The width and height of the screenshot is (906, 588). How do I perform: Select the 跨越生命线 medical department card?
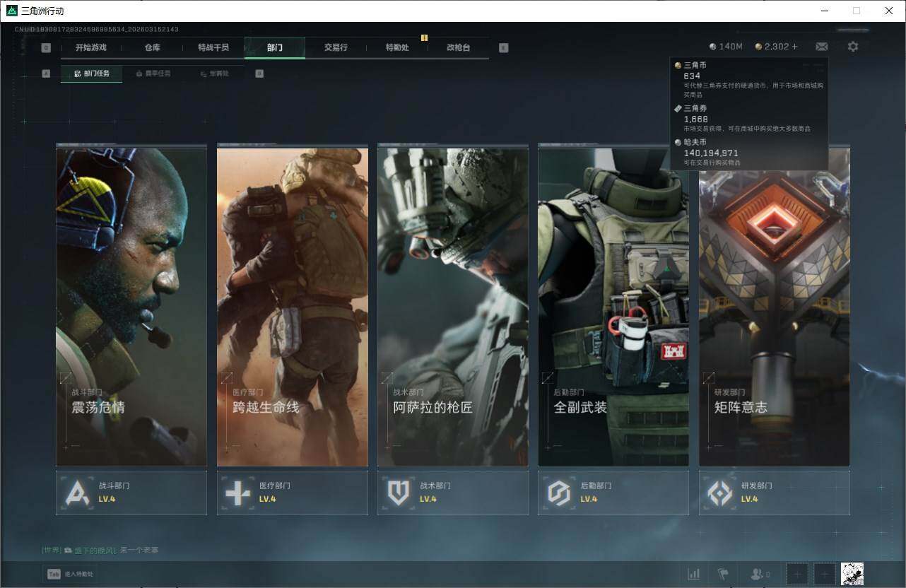pyautogui.click(x=292, y=306)
